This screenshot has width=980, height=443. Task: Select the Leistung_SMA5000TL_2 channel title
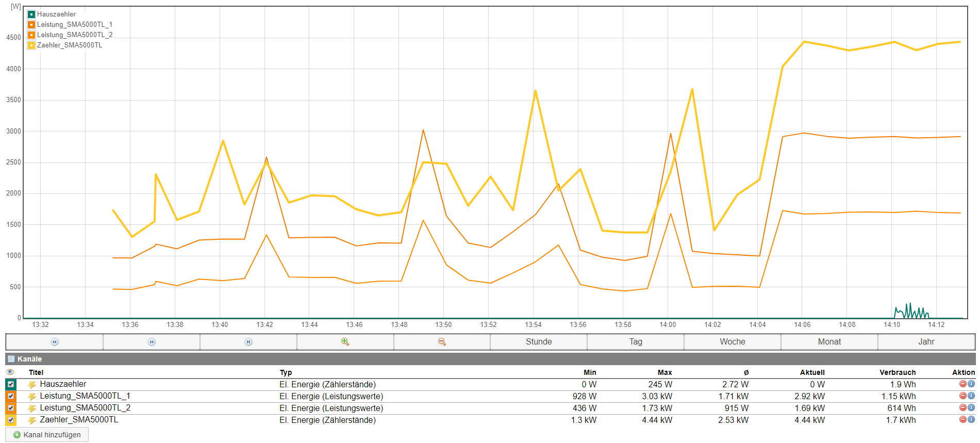coord(85,408)
